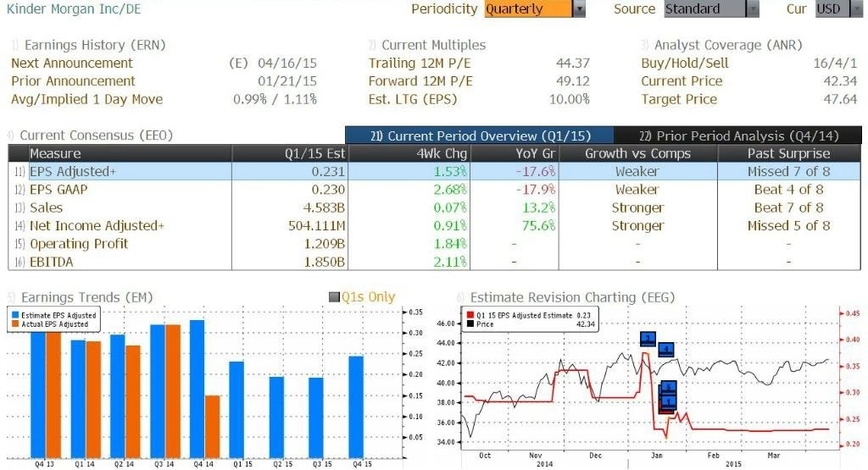Click the Q1 15 blue estimate bar
868x470 pixels.
coord(236,410)
